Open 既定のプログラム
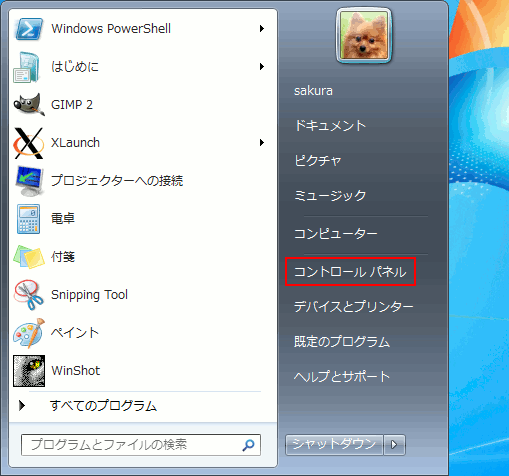This screenshot has width=509, height=476. 342,342
